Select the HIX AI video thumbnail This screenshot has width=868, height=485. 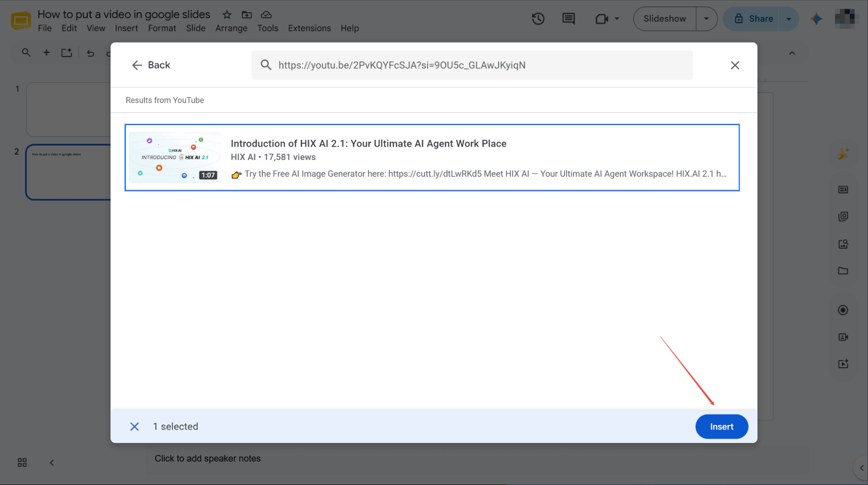pos(175,157)
